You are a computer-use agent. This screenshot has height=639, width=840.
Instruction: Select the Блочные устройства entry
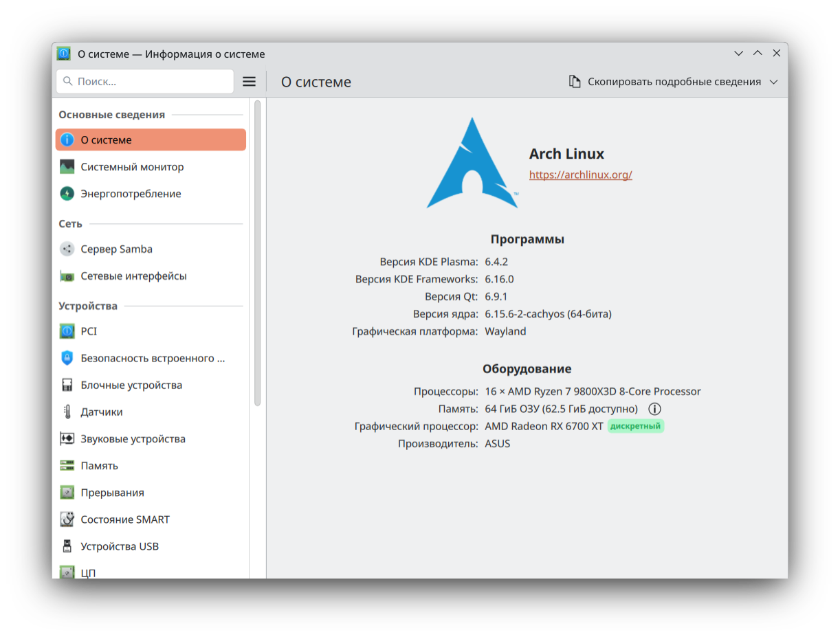(x=151, y=385)
